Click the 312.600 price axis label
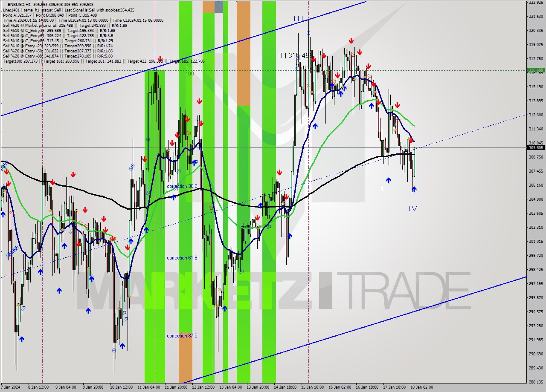 [536, 115]
